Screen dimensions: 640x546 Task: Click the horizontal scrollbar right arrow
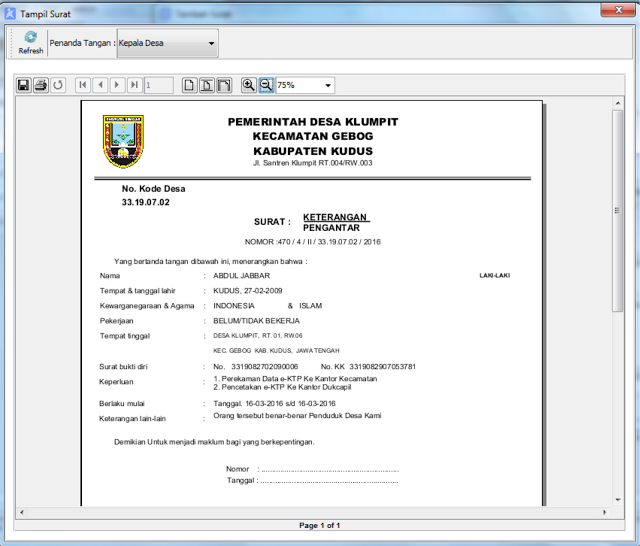(x=604, y=512)
